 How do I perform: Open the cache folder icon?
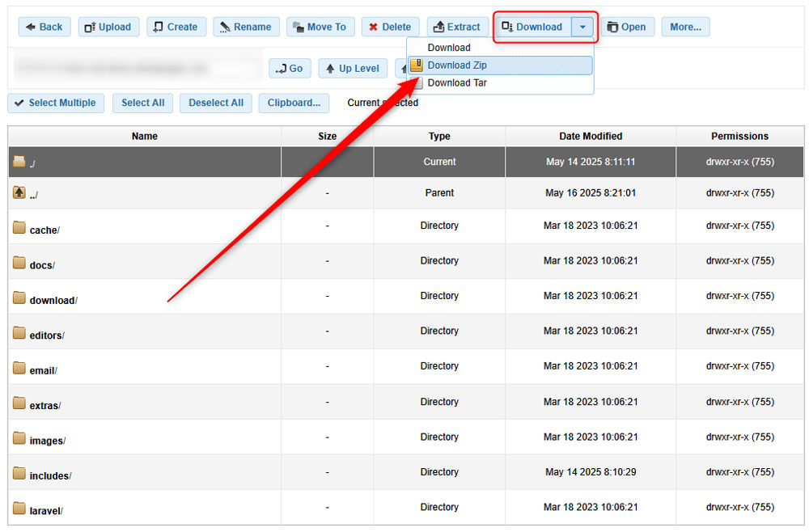pos(19,229)
